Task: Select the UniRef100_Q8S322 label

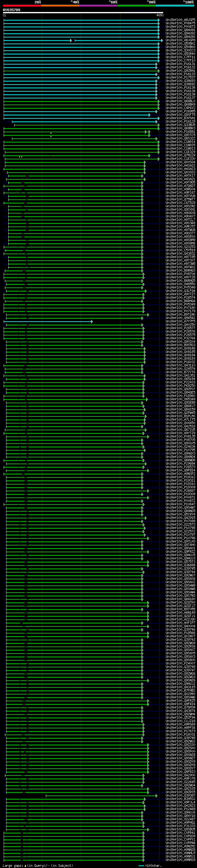Action: click(180, 138)
